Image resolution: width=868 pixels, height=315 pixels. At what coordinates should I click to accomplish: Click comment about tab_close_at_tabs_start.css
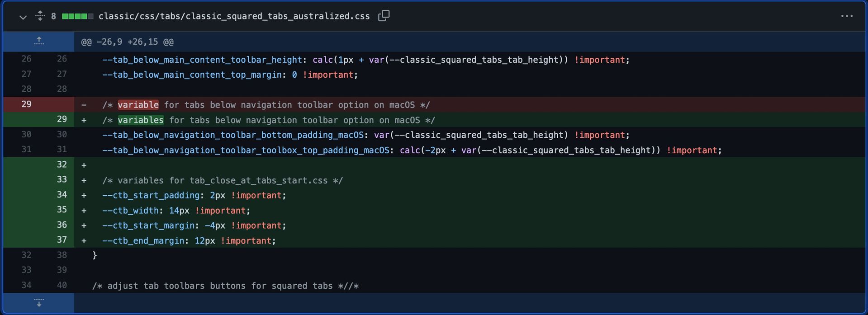(x=222, y=180)
